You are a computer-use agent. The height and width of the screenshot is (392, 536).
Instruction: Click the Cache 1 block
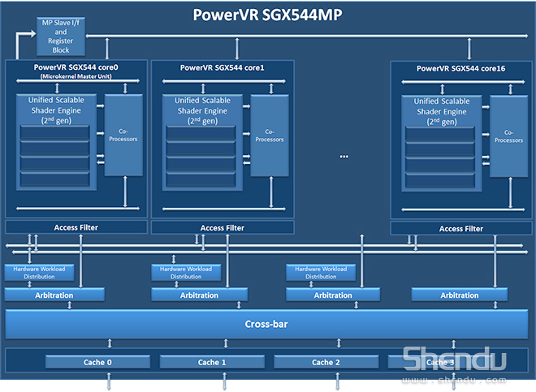click(x=212, y=362)
